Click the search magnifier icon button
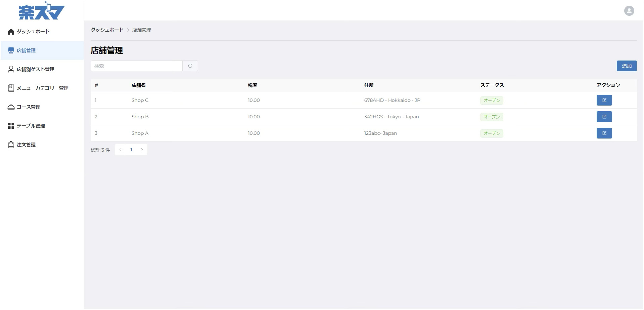The height and width of the screenshot is (310, 644). 190,66
